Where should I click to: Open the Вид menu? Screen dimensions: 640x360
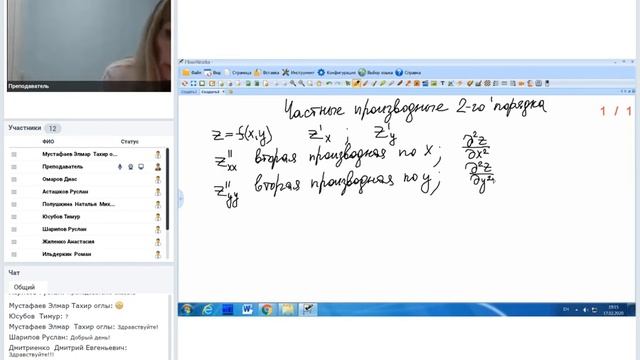pos(213,73)
